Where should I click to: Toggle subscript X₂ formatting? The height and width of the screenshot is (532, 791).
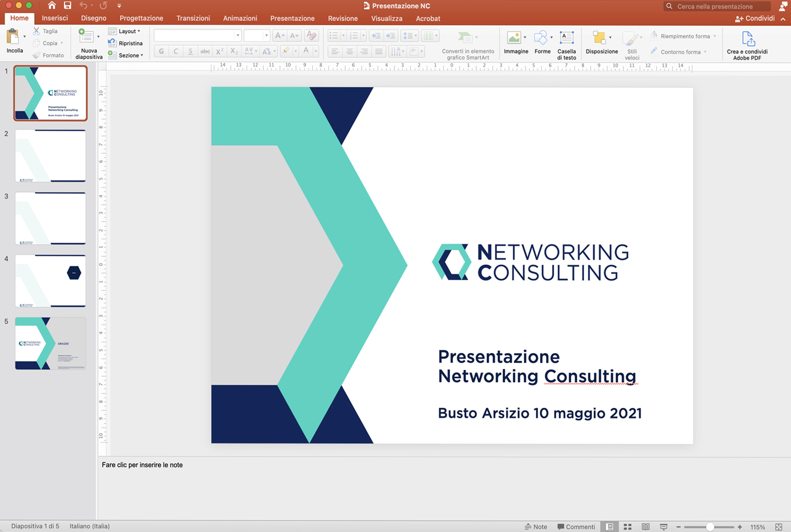coord(234,51)
